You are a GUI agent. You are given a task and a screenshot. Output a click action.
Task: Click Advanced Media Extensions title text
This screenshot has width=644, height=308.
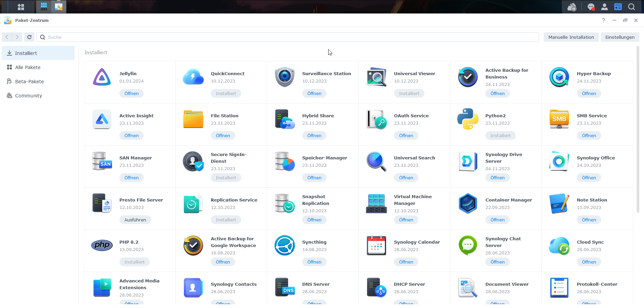pos(139,284)
